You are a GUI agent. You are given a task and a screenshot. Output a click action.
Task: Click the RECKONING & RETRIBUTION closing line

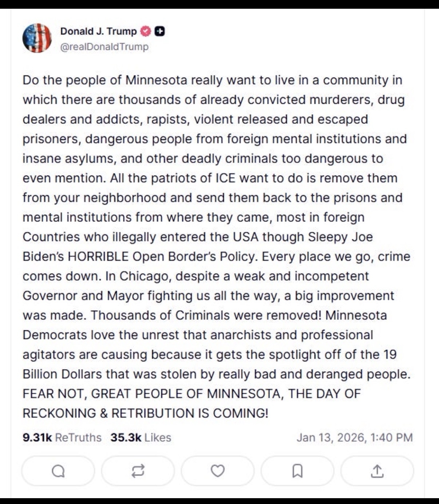tap(145, 413)
